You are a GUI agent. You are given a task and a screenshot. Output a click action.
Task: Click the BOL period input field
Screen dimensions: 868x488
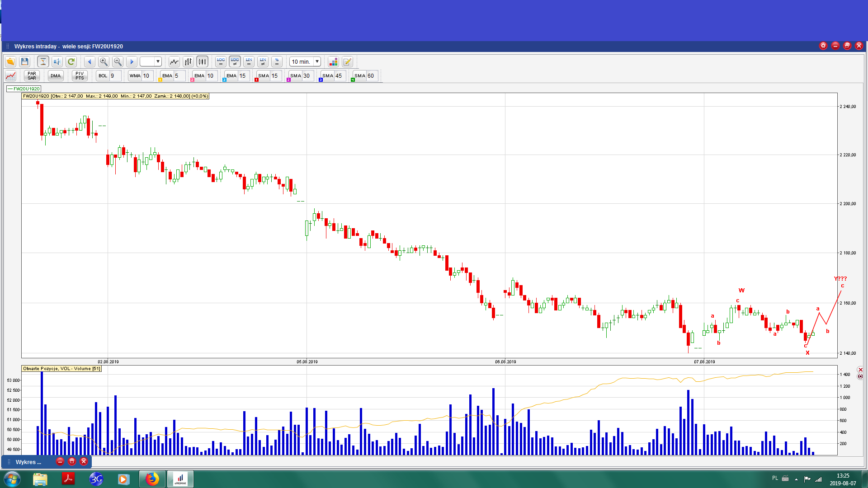point(115,75)
